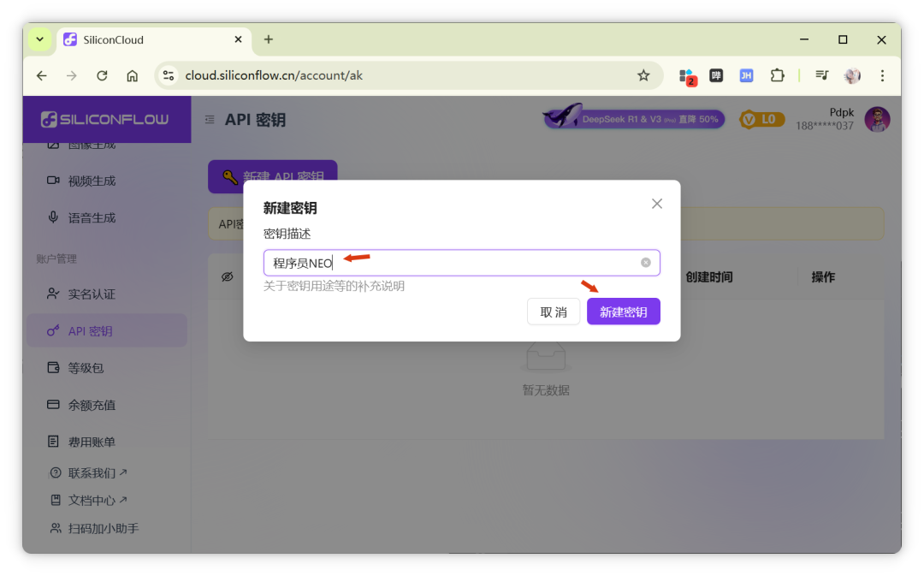Screen dimensions: 924x576
Task: Close the 新建密钥 dialog with X
Action: pos(657,204)
